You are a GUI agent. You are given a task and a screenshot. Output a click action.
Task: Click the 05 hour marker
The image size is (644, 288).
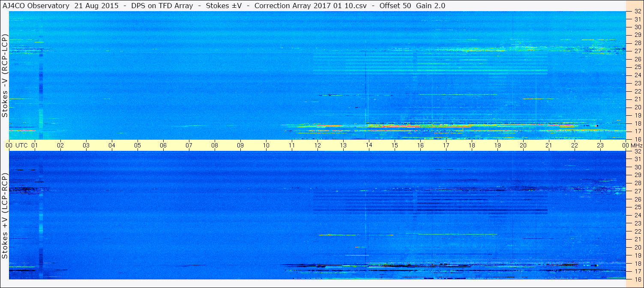(x=138, y=145)
